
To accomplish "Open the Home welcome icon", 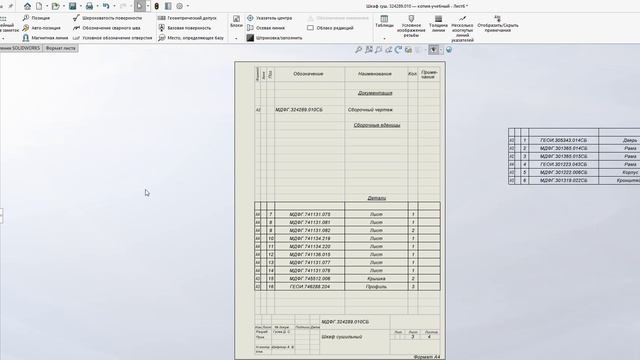I will [27, 6].
